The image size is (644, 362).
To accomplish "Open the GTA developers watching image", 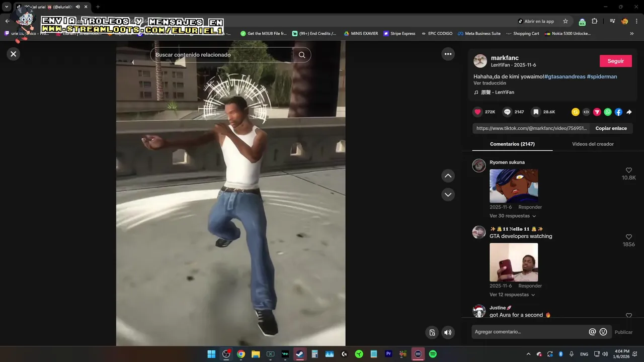I will (514, 262).
